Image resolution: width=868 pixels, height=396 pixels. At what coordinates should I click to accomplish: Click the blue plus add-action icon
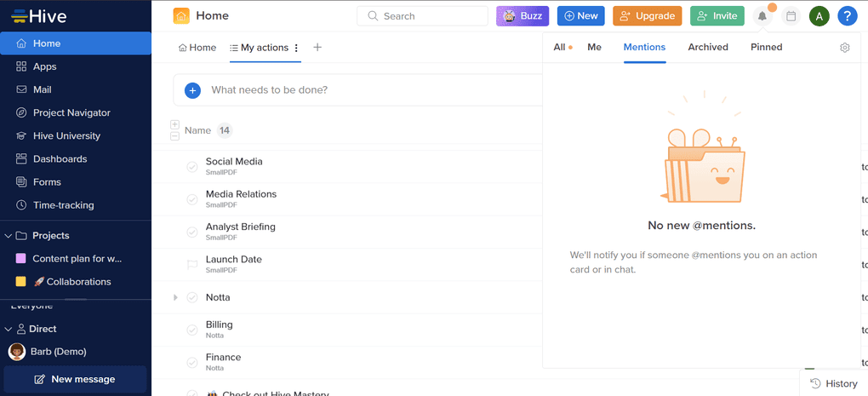pyautogui.click(x=192, y=90)
